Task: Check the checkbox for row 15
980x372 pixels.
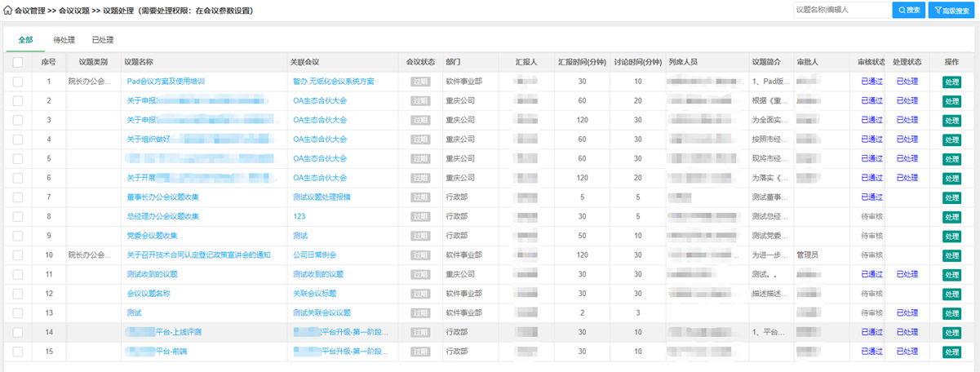Action: click(18, 352)
